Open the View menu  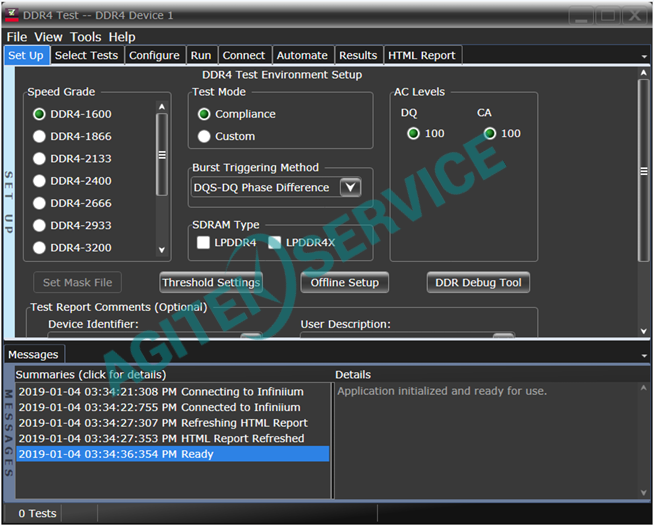48,37
